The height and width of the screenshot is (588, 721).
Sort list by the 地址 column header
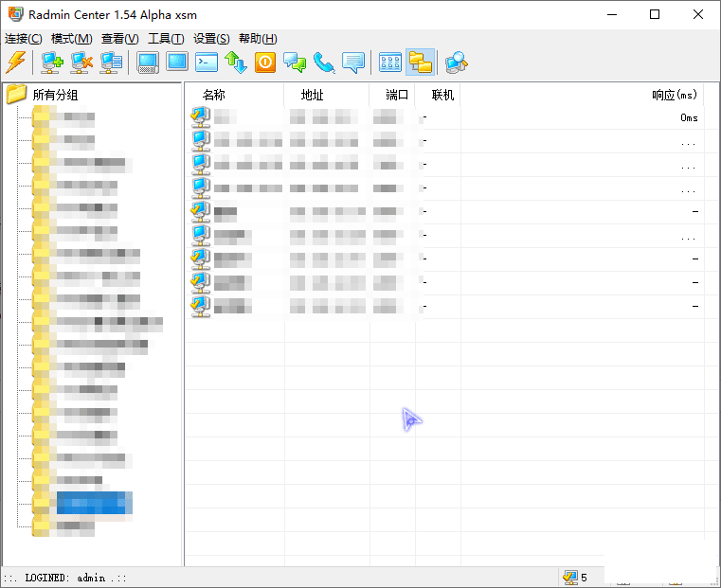point(326,95)
